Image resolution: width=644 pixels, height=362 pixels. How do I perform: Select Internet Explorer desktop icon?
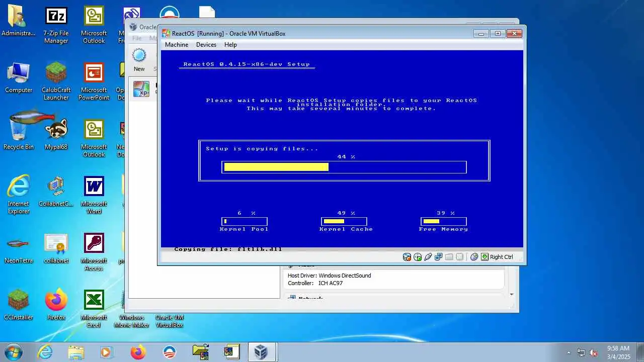pyautogui.click(x=19, y=195)
